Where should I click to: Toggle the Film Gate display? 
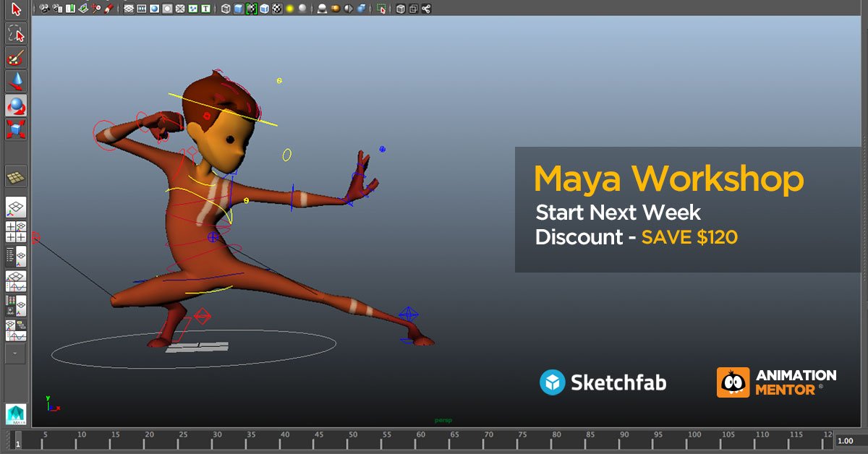pyautogui.click(x=142, y=9)
